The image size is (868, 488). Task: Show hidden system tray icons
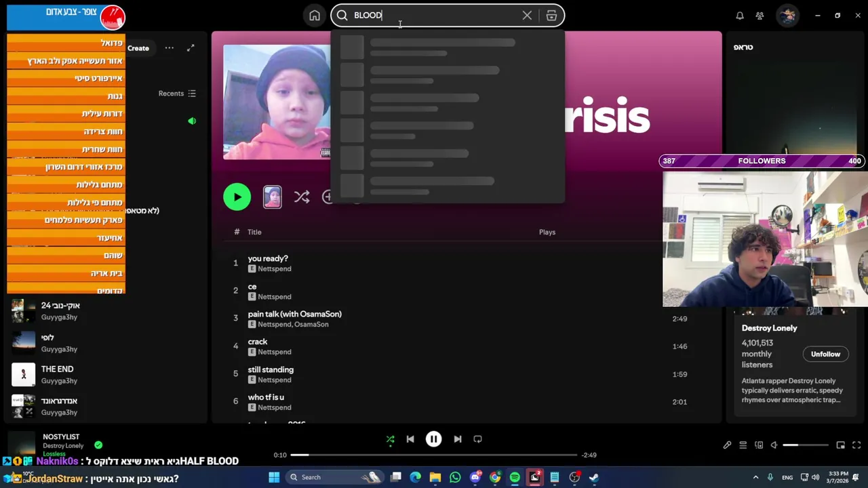click(755, 478)
